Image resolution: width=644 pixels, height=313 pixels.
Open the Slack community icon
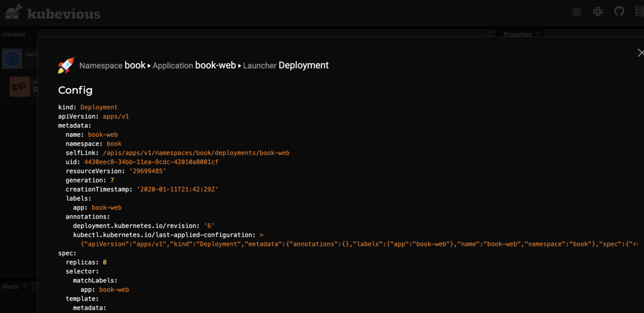point(598,12)
